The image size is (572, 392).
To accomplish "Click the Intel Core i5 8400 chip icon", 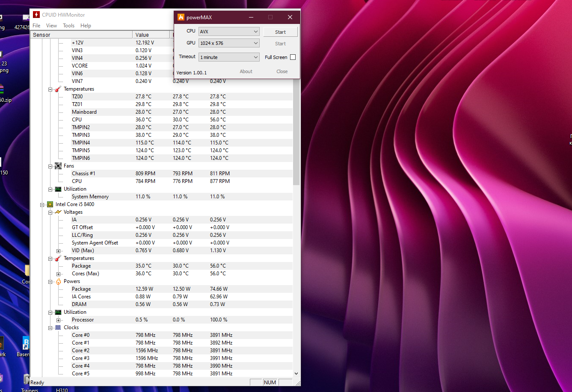I will [x=50, y=204].
